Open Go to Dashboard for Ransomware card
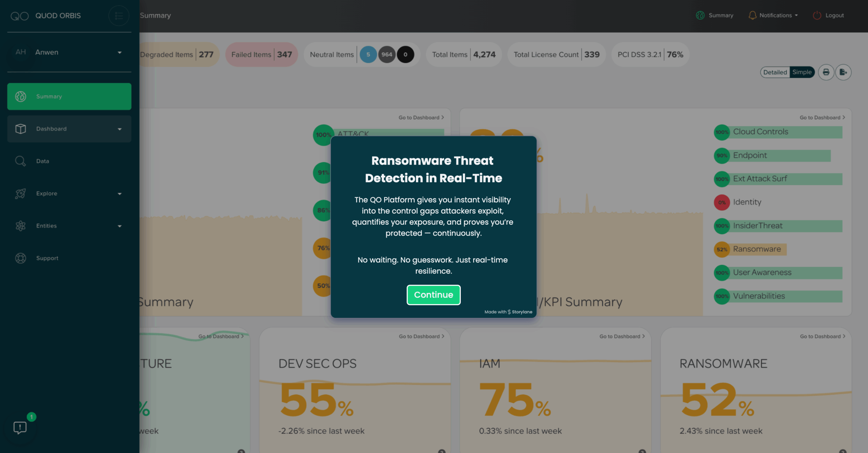The width and height of the screenshot is (868, 453). point(822,336)
